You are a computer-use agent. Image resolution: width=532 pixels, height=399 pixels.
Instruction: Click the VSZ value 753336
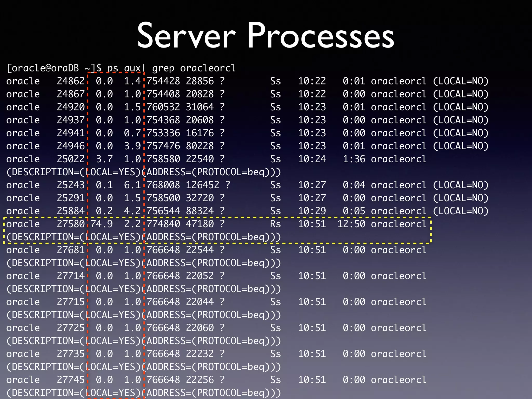tap(163, 133)
